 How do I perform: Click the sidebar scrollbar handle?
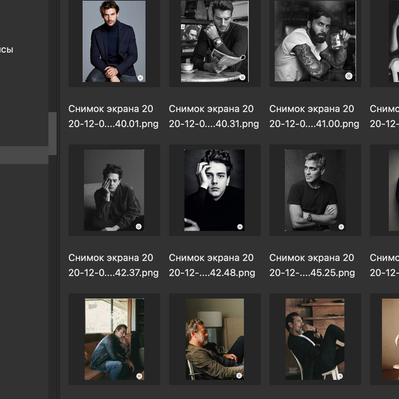point(52,133)
